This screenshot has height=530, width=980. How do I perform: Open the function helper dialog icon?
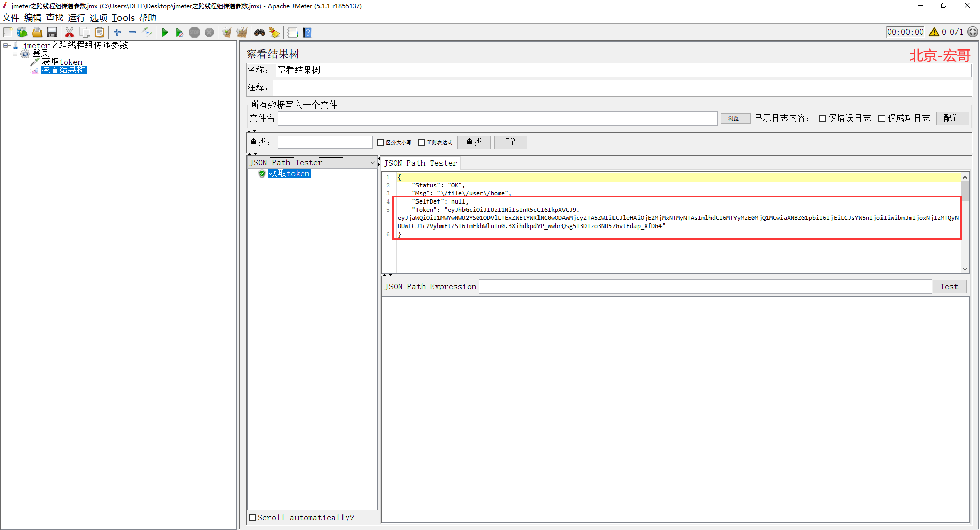point(292,32)
